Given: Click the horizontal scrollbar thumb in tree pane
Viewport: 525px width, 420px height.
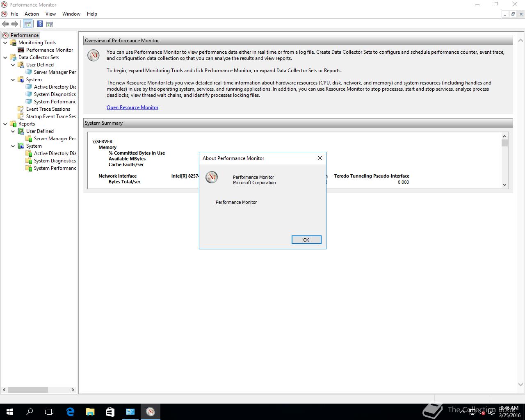Looking at the screenshot, I should tap(28, 390).
